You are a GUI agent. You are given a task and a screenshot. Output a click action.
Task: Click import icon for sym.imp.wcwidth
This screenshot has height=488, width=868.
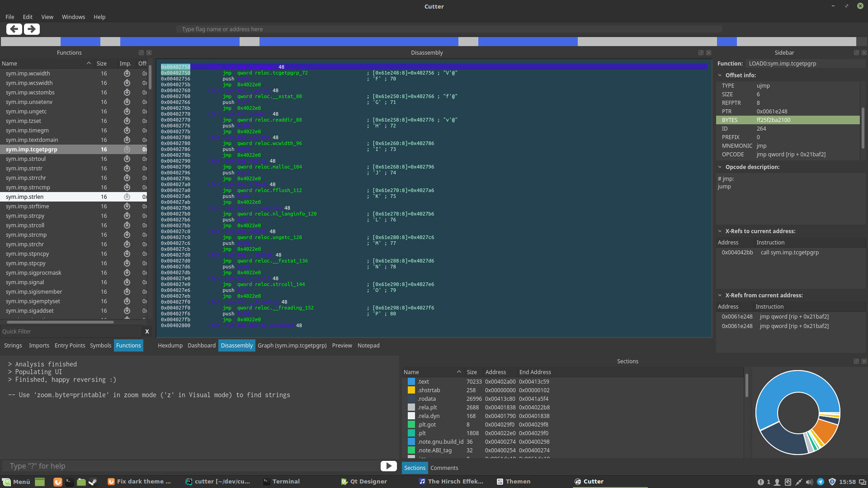click(x=127, y=74)
